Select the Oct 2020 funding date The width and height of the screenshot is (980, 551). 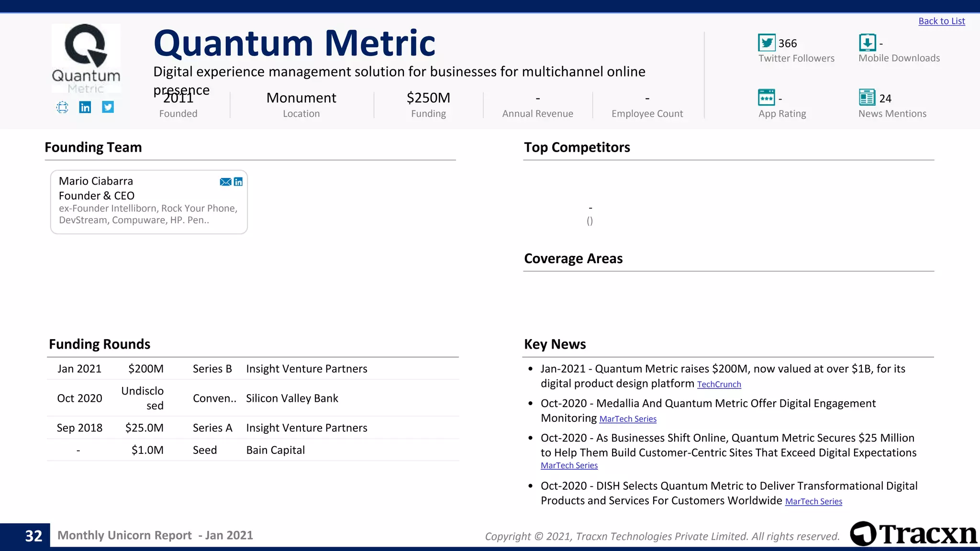point(79,398)
